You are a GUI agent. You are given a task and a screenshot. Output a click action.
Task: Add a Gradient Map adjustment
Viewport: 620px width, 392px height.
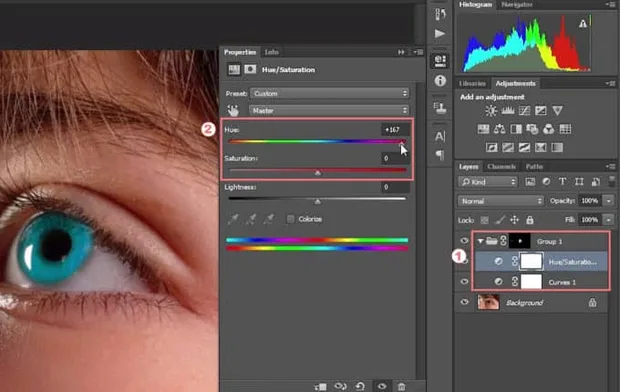pyautogui.click(x=557, y=148)
